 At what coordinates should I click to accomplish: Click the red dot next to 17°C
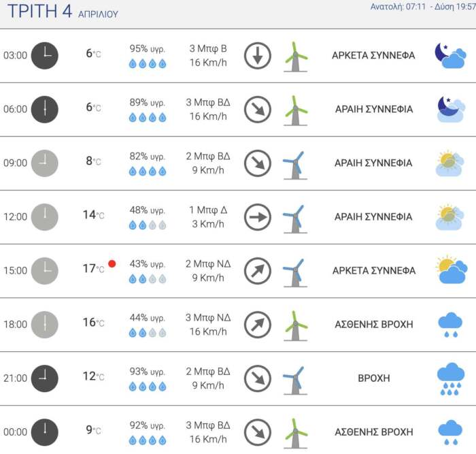click(x=112, y=263)
